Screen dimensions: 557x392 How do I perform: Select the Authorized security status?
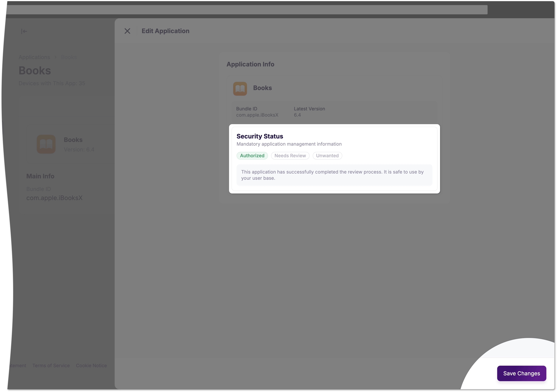coord(252,156)
